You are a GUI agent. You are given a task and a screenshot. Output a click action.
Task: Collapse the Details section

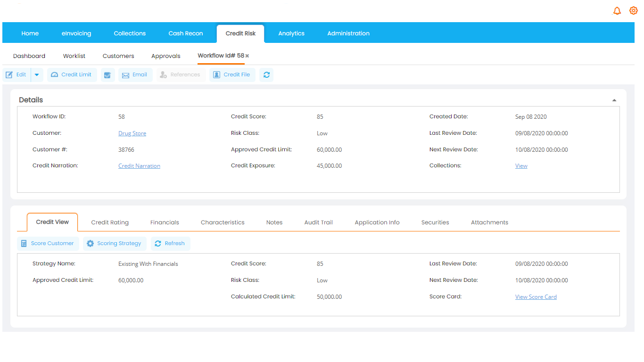coord(614,100)
